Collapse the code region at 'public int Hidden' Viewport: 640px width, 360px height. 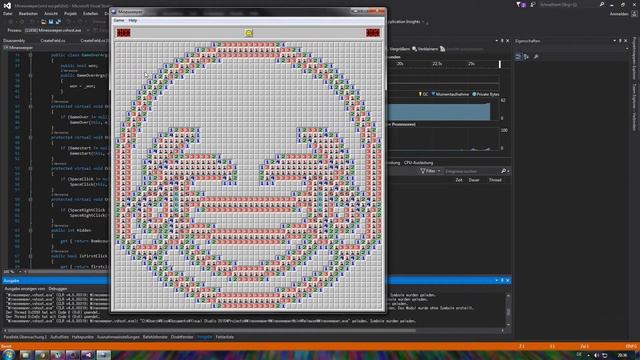point(30,230)
